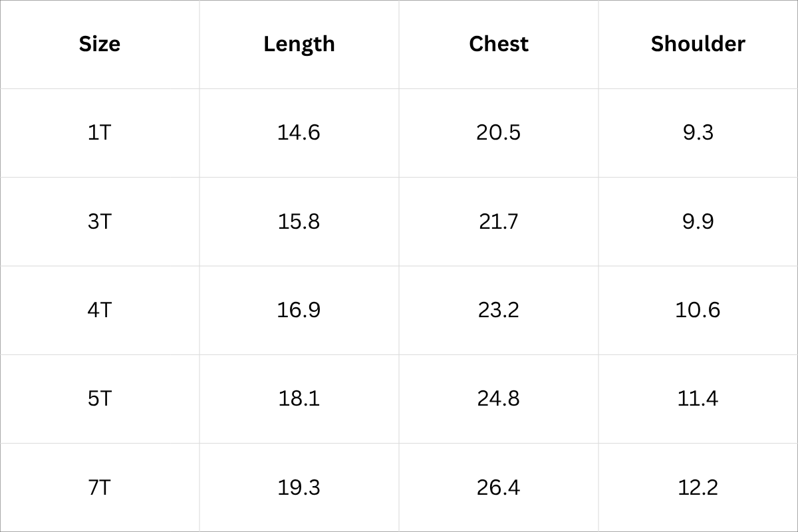
Task: Select the 19.3 length cell
Action: tap(299, 487)
